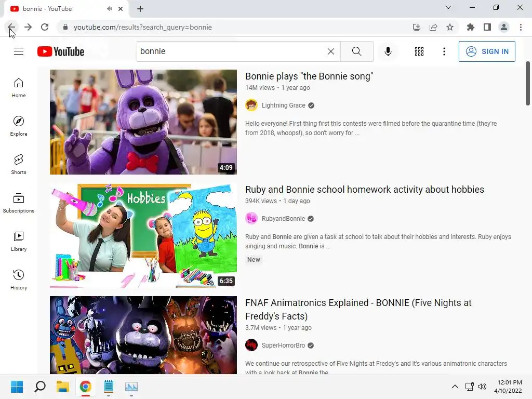
Task: Mute the bonnie - YouTube tab audio icon
Action: 109,9
